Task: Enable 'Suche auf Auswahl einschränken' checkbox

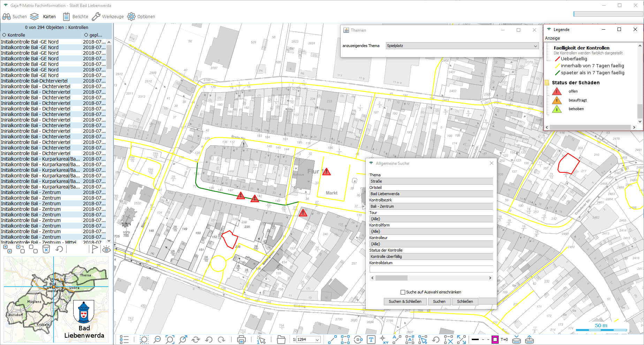Action: click(403, 292)
